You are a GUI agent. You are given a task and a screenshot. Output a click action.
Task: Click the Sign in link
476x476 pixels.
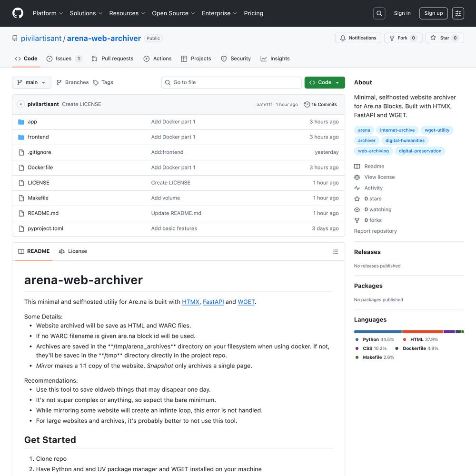coord(402,13)
